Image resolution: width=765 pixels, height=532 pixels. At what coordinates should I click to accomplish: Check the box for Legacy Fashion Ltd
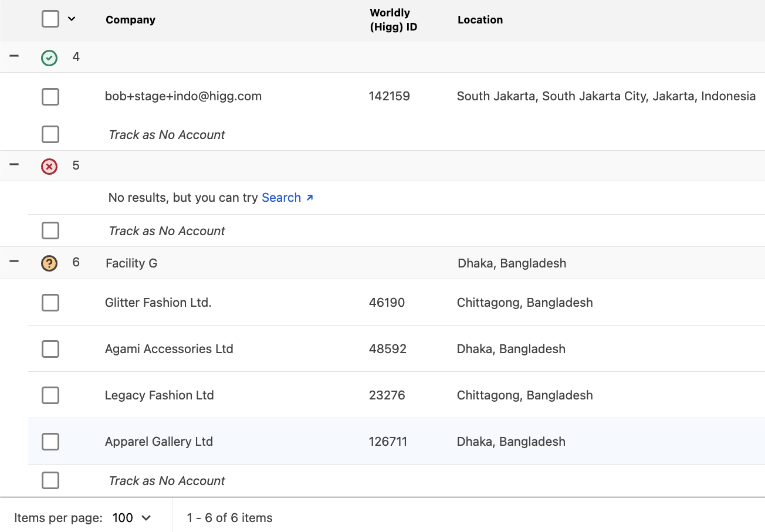[x=50, y=395]
